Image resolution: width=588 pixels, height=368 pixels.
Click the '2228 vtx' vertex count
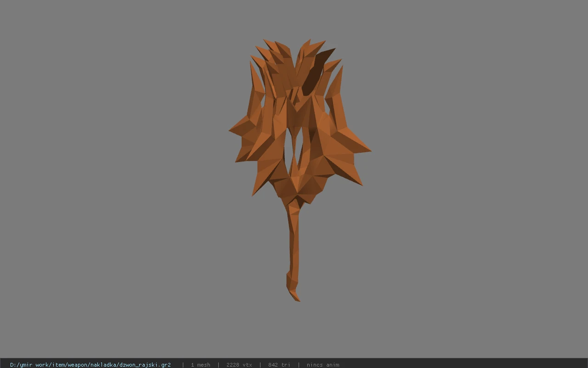(x=239, y=365)
